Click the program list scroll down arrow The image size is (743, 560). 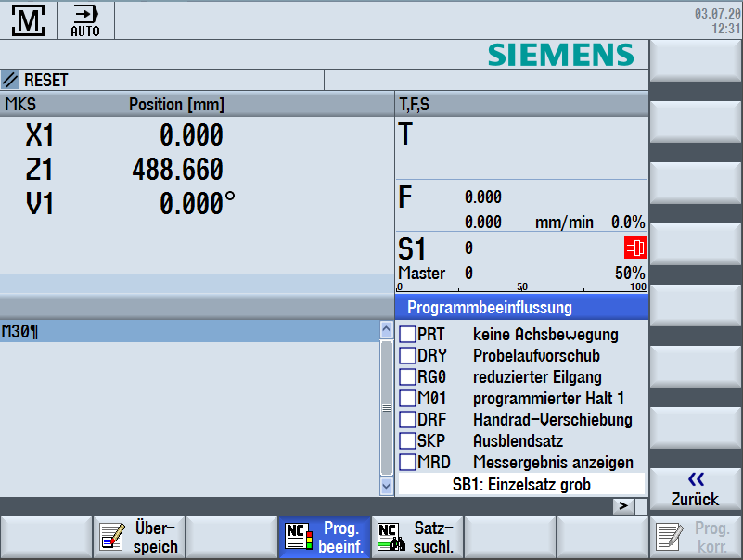coord(387,486)
